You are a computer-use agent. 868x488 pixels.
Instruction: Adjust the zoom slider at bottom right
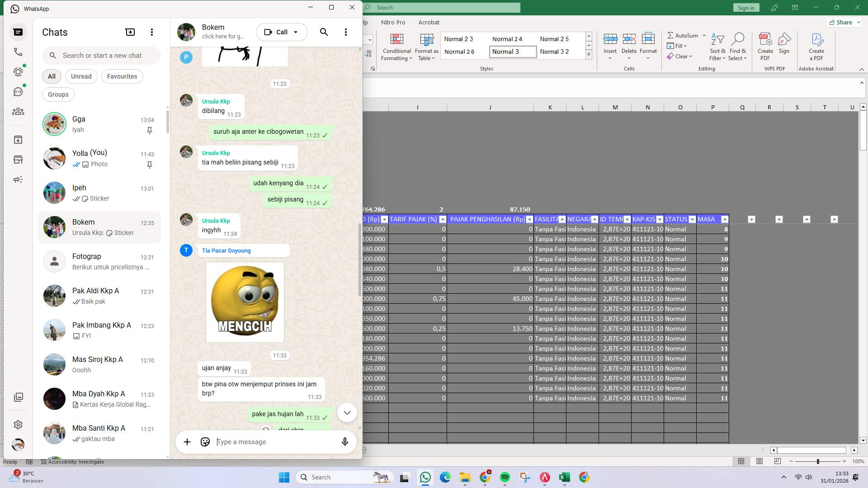pyautogui.click(x=818, y=462)
